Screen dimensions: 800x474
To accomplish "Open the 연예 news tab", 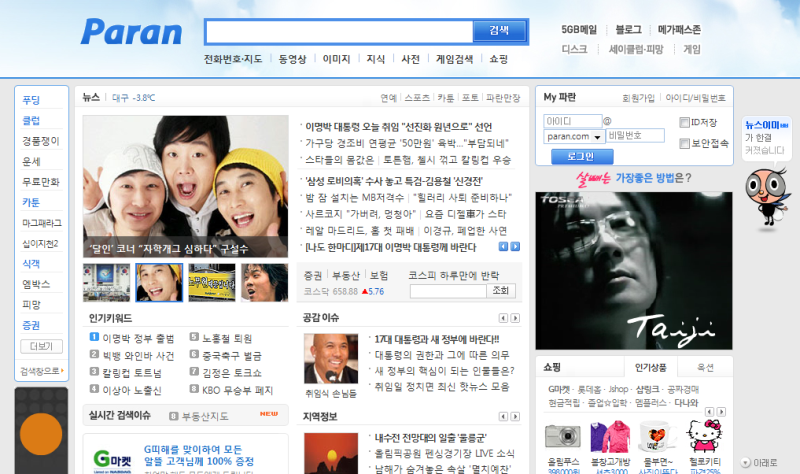I will [x=389, y=97].
